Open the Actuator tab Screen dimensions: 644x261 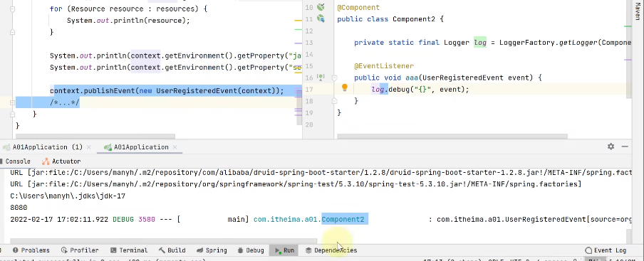(x=61, y=161)
